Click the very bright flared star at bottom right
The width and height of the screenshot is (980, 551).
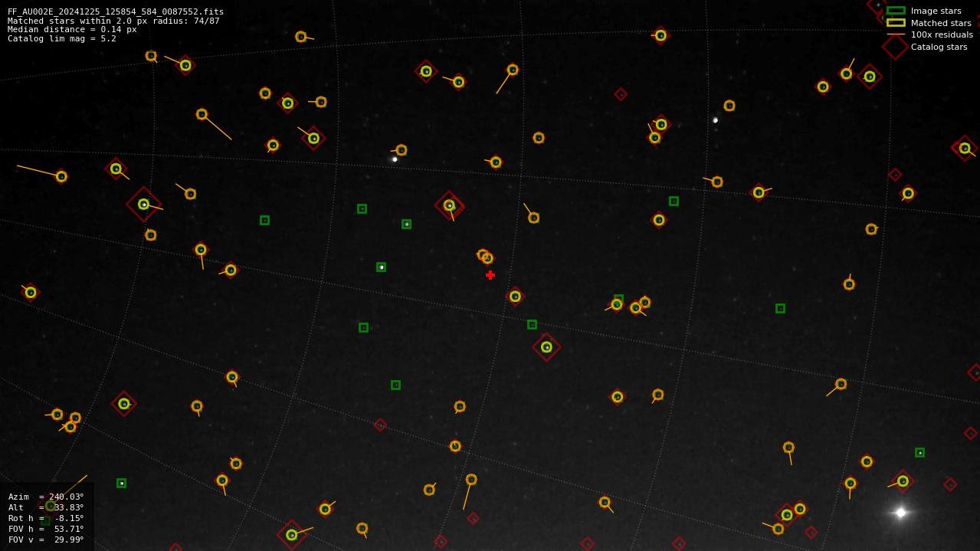(x=900, y=513)
